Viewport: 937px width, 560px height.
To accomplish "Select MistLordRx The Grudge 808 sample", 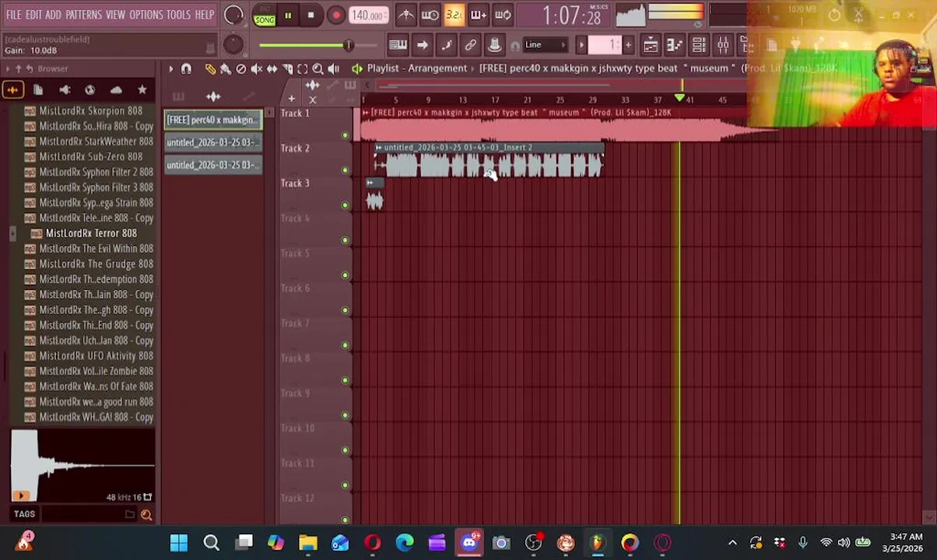I will [x=96, y=264].
